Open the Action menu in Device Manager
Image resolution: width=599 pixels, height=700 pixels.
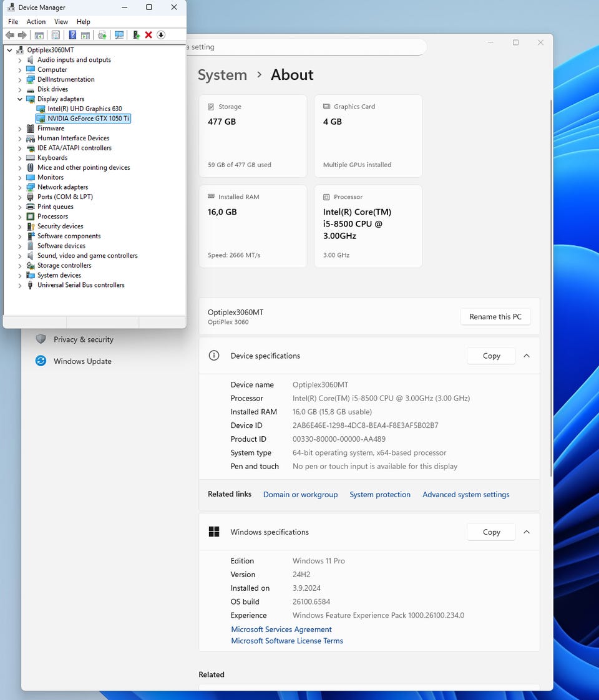pyautogui.click(x=36, y=22)
